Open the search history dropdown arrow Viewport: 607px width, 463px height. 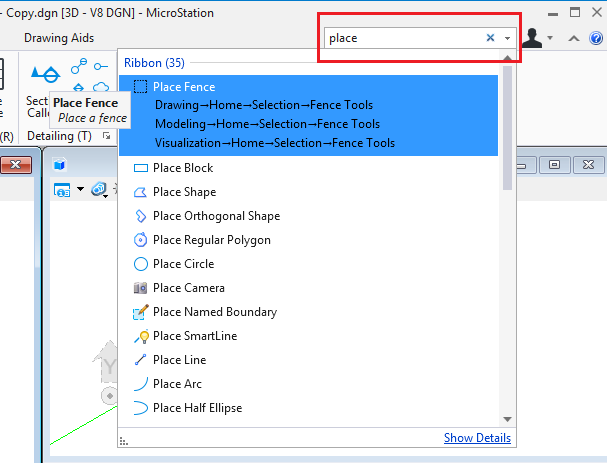pos(507,38)
